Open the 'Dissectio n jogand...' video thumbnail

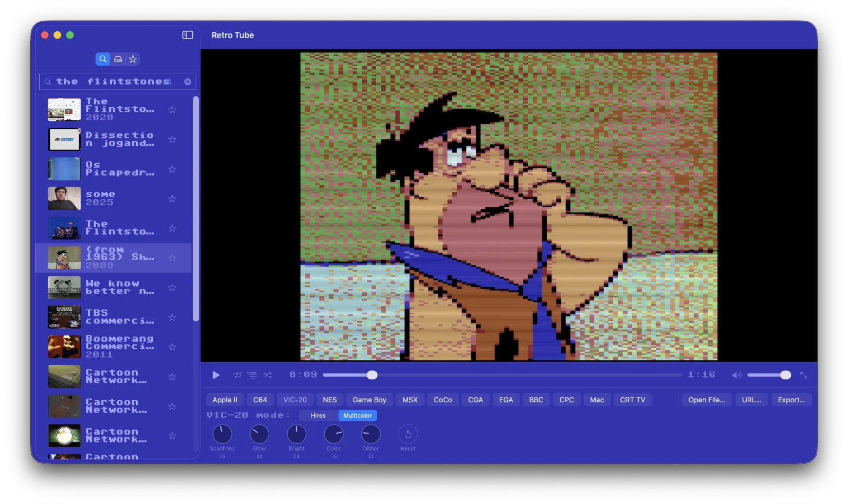(x=65, y=139)
